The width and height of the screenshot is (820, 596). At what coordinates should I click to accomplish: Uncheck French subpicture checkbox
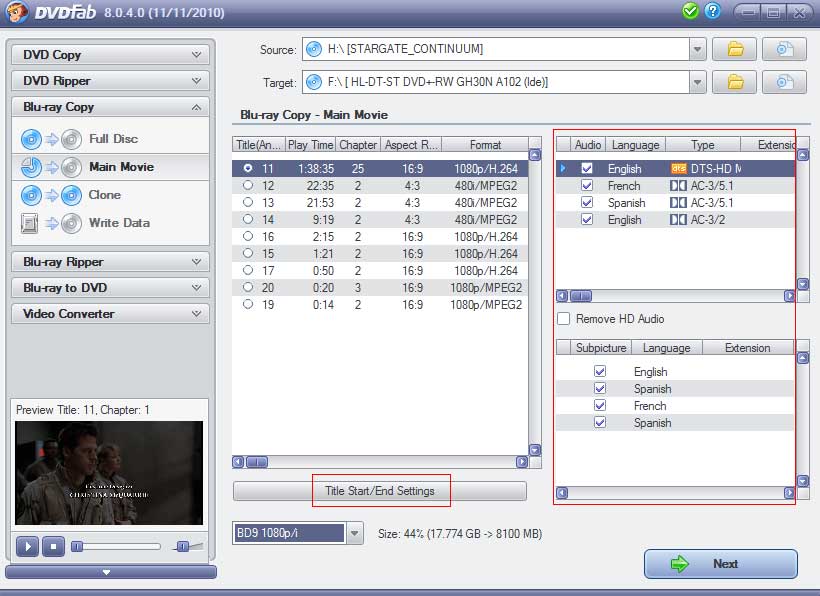coord(600,405)
